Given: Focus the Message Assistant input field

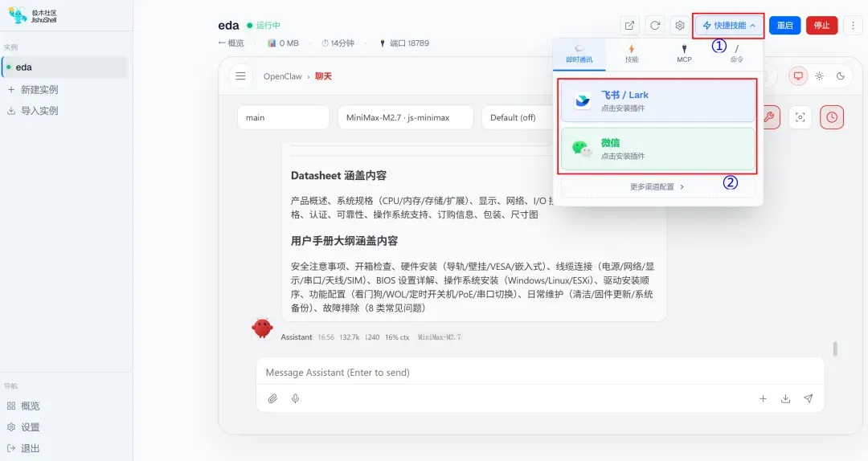Looking at the screenshot, I should pos(540,373).
